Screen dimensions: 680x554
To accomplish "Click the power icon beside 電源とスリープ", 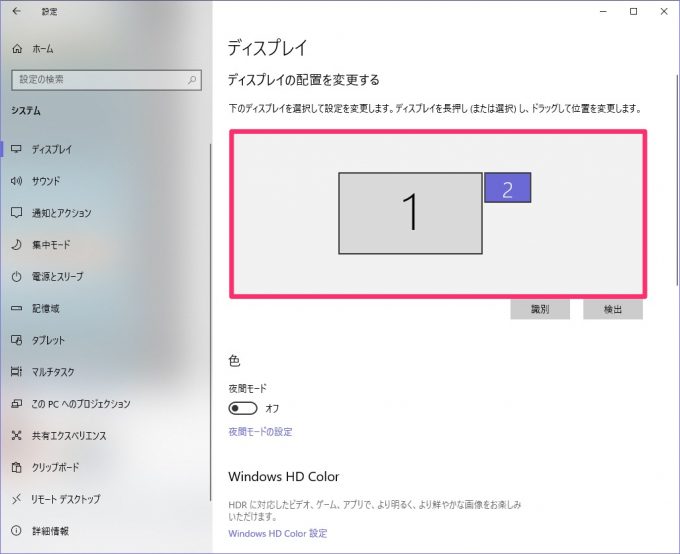I will pos(16,276).
